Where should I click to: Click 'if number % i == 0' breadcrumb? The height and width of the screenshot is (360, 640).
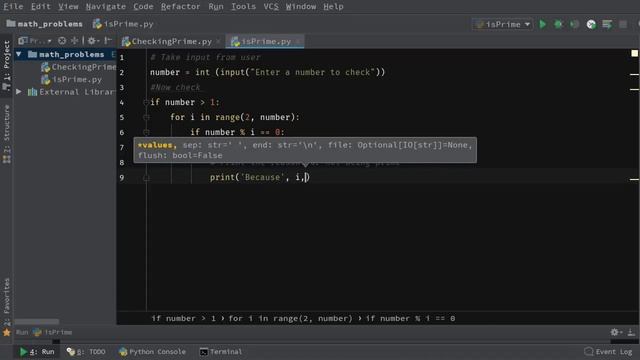point(410,319)
